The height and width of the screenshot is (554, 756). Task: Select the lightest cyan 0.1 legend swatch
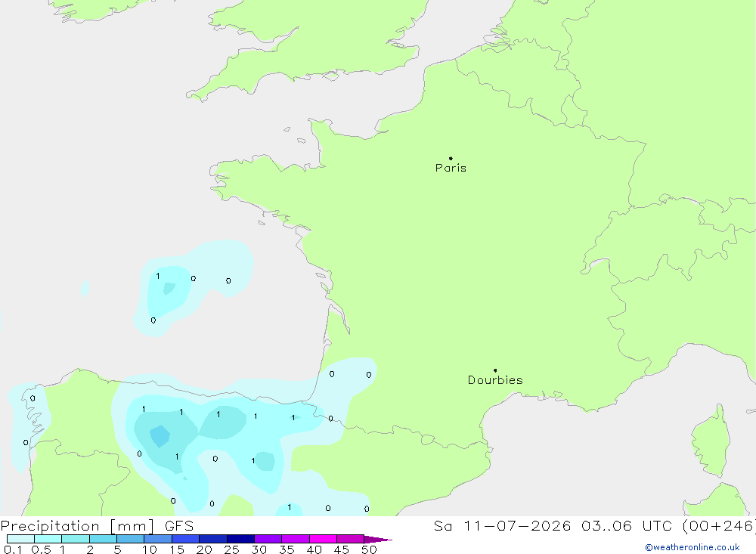click(20, 539)
